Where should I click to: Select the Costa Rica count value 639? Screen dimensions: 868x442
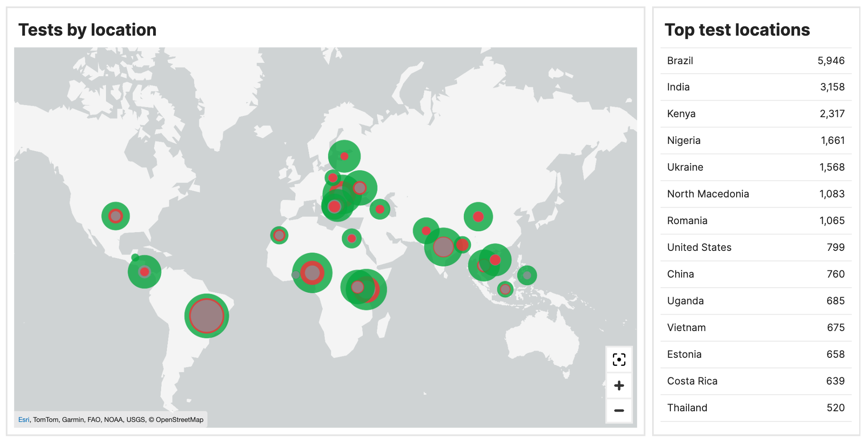[835, 381]
